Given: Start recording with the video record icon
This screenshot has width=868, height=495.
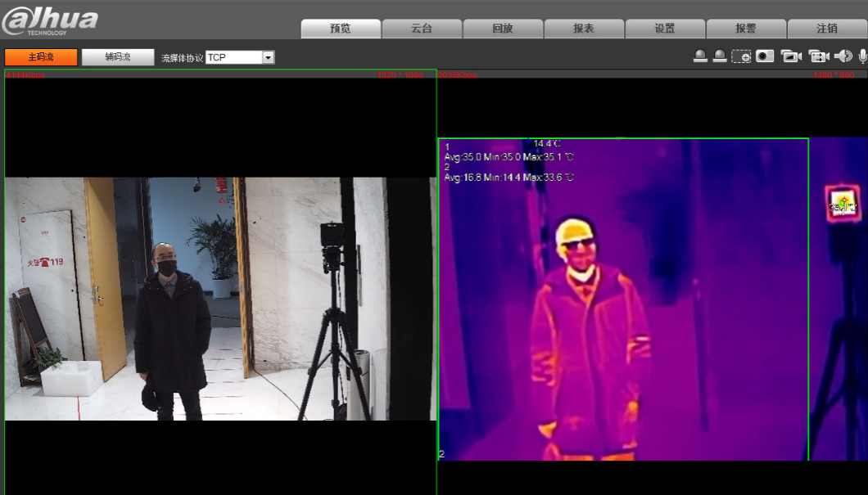Looking at the screenshot, I should pos(818,56).
